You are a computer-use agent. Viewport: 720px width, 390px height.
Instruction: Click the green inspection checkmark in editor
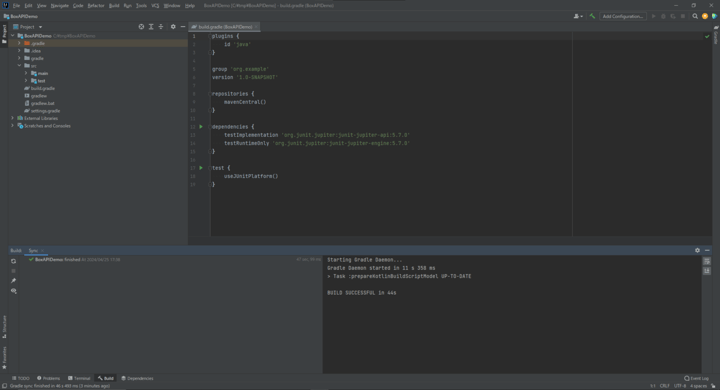coord(707,36)
